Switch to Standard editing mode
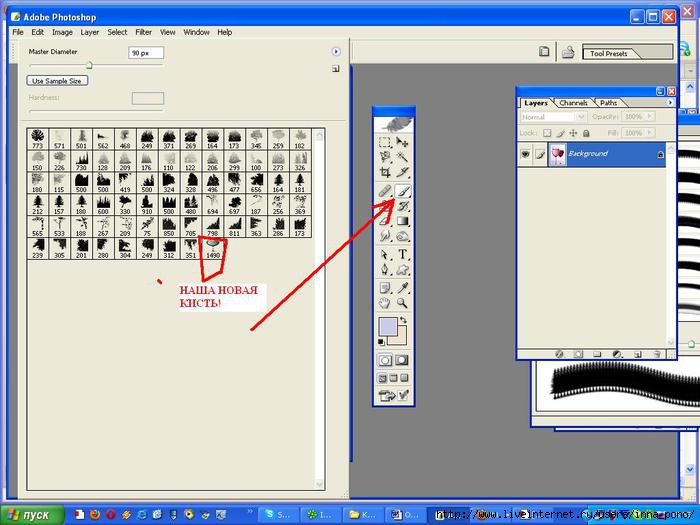The width and height of the screenshot is (700, 525). pyautogui.click(x=385, y=360)
